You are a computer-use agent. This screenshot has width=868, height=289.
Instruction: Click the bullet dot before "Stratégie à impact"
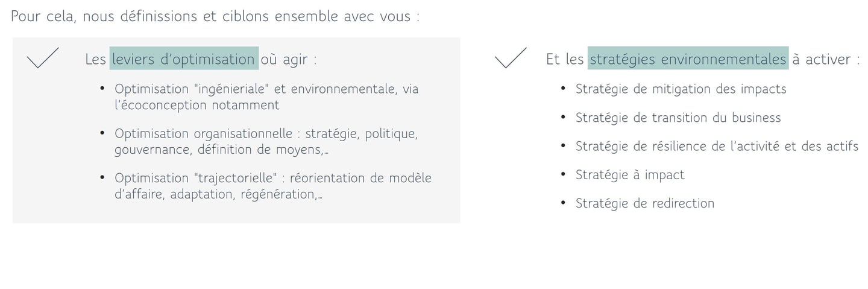[563, 174]
